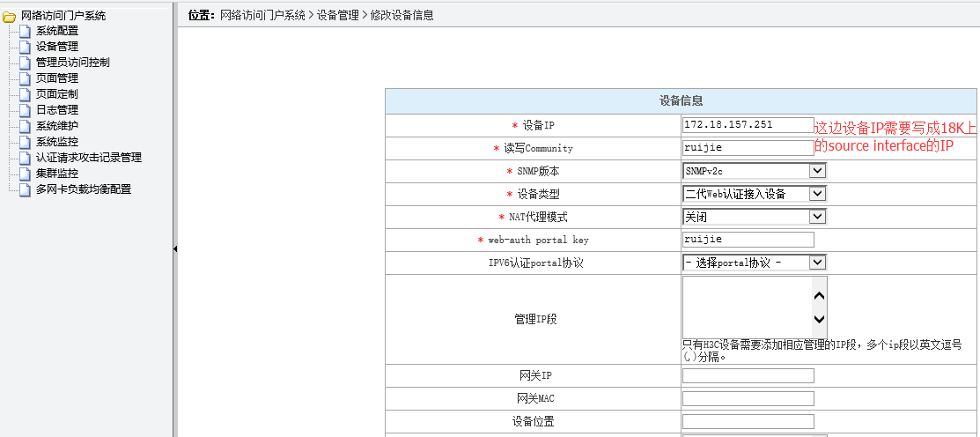Click the 管理IP段 textarea down arrow

(820, 319)
